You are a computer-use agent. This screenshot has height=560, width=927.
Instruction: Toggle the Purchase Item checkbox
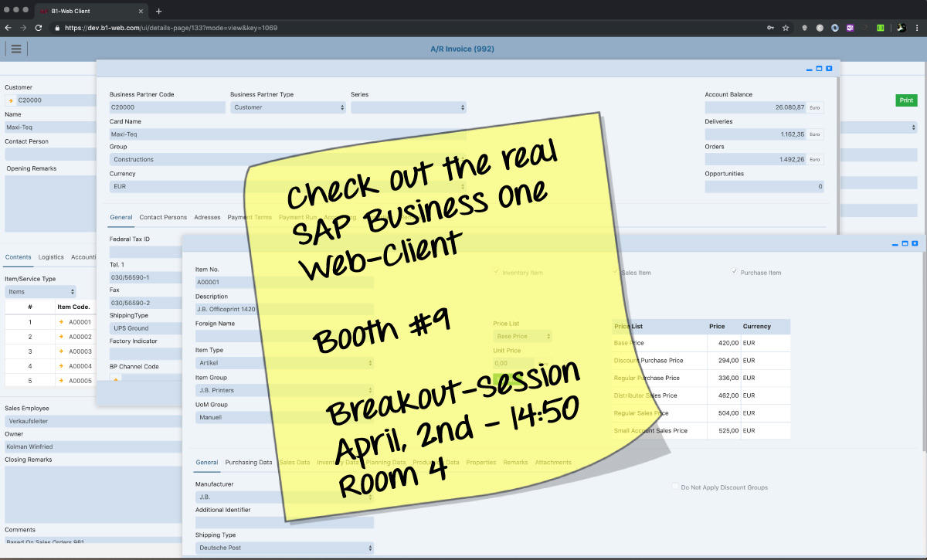[x=735, y=272]
